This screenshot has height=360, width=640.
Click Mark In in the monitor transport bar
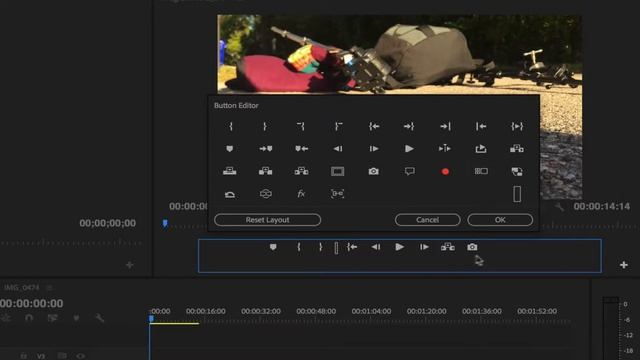point(299,247)
